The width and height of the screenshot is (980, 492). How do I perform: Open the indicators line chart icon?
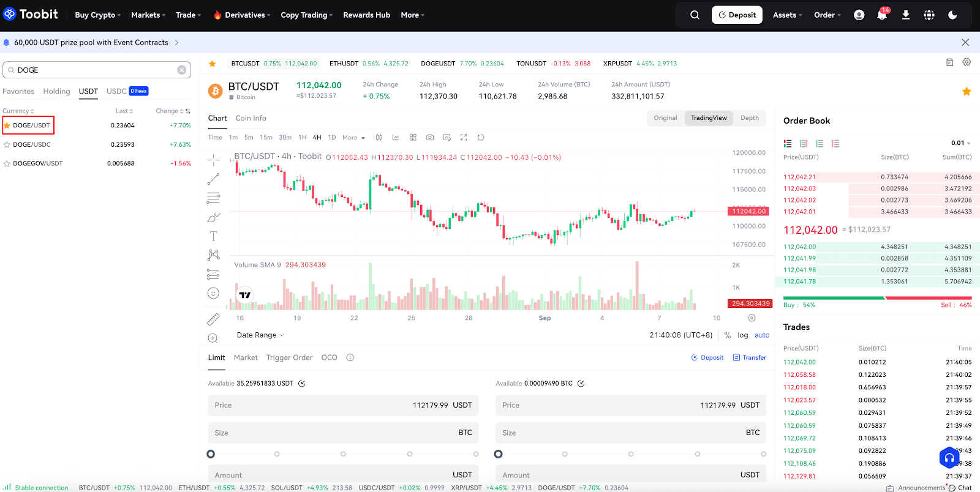(x=396, y=137)
